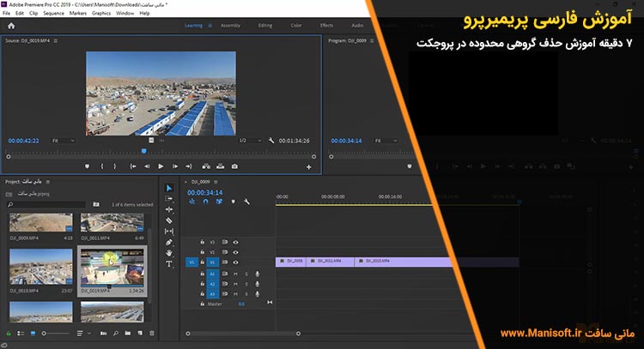Open the DJI_0009 timeline panel menu
The image size is (644, 349).
(x=216, y=182)
